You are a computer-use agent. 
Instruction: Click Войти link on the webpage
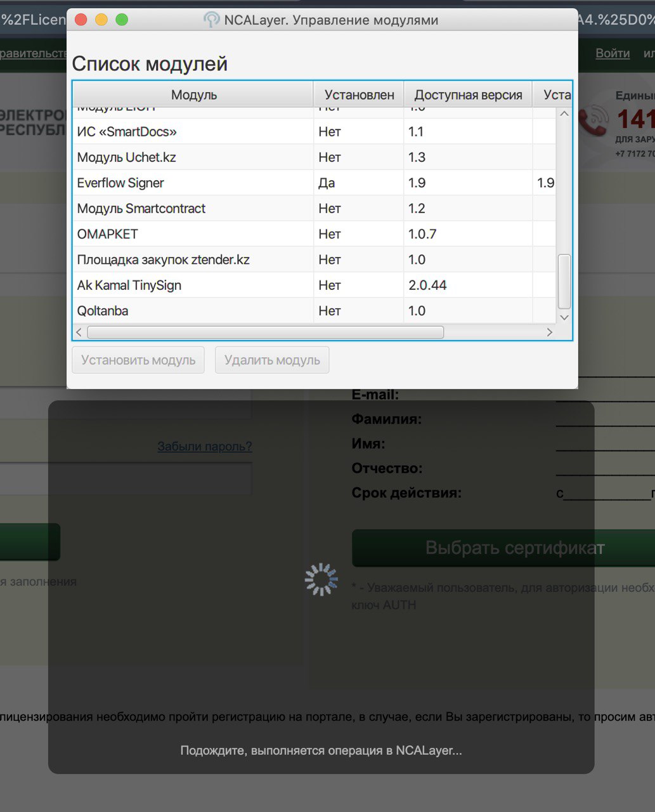(x=613, y=53)
